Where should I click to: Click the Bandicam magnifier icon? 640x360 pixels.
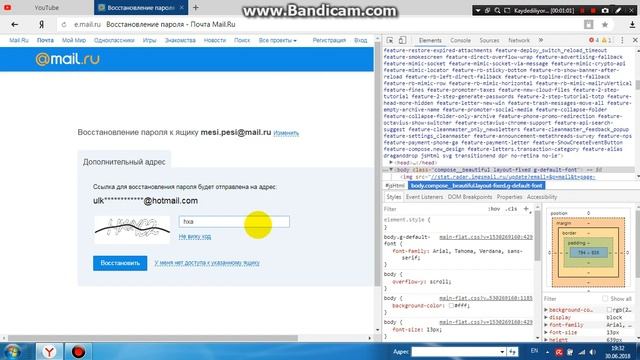[x=497, y=10]
